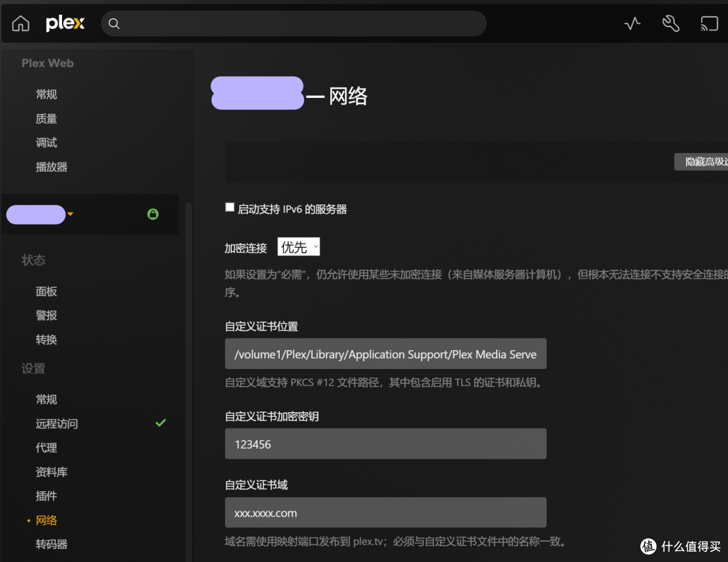Screen dimensions: 728x562
Task: Click the Cast icon in the top bar
Action: 709,23
